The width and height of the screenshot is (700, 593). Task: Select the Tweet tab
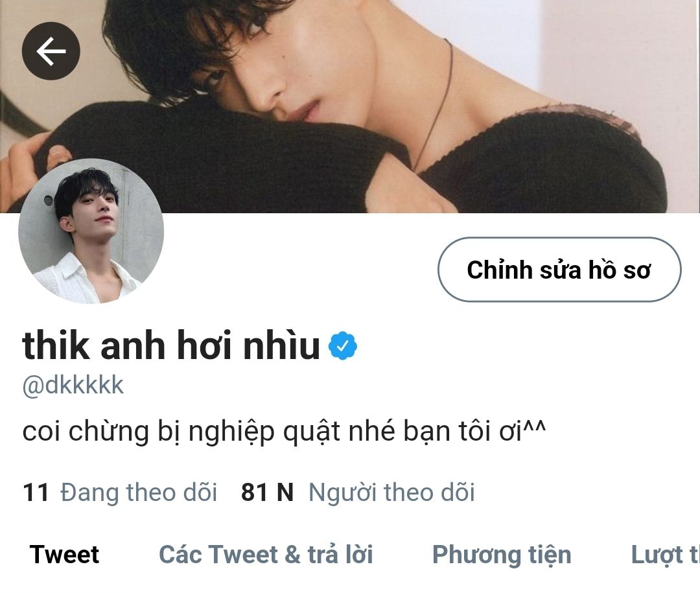(64, 555)
